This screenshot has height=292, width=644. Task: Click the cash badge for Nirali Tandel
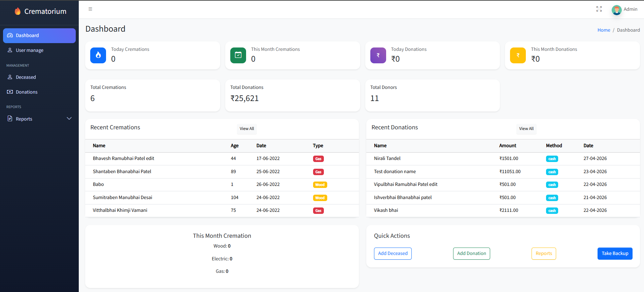pyautogui.click(x=552, y=159)
